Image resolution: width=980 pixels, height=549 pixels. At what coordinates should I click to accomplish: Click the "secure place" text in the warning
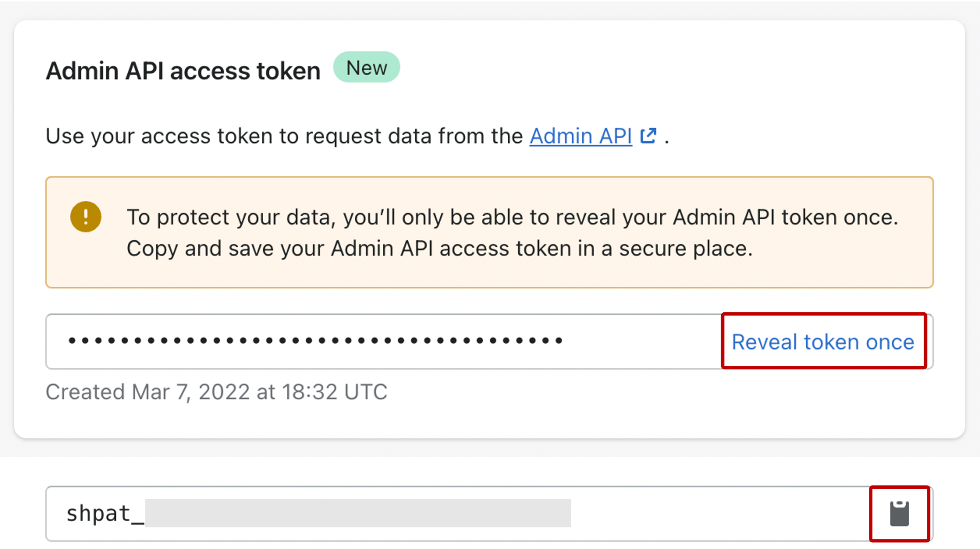coord(685,249)
